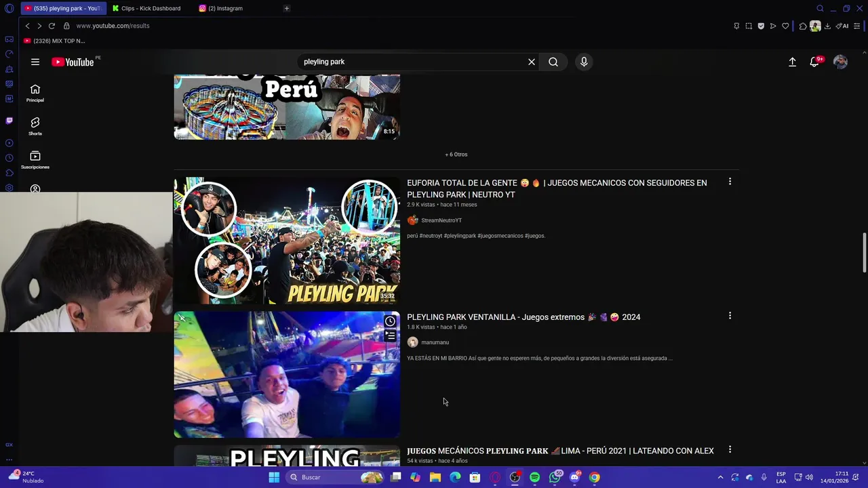Image resolution: width=868 pixels, height=488 pixels.
Task: Switch to Clips - Kick Dashboard tab
Action: (x=146, y=8)
